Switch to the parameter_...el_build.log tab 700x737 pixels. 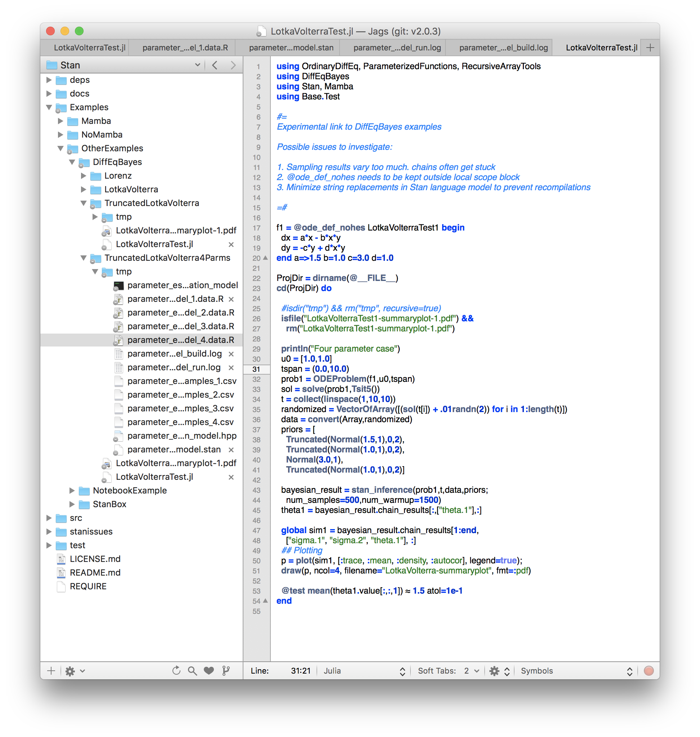coord(503,48)
